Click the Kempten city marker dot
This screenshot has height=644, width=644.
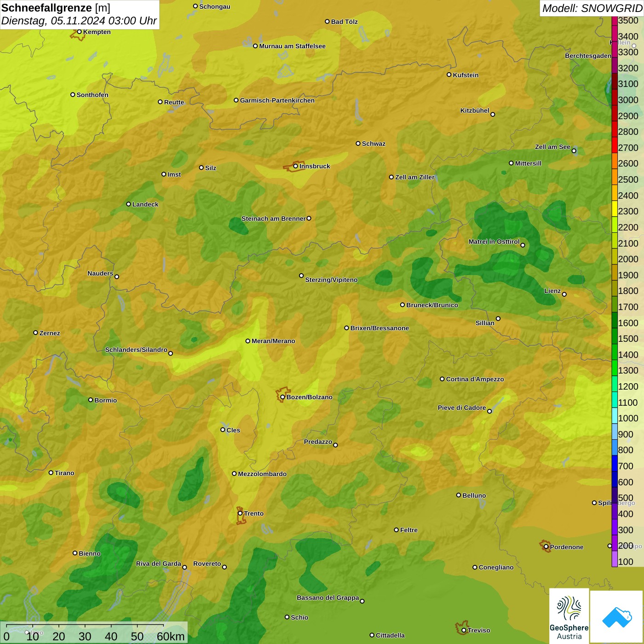click(x=79, y=32)
